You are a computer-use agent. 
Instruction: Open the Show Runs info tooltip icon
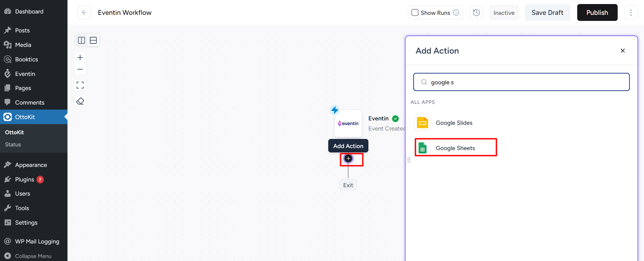tap(456, 12)
